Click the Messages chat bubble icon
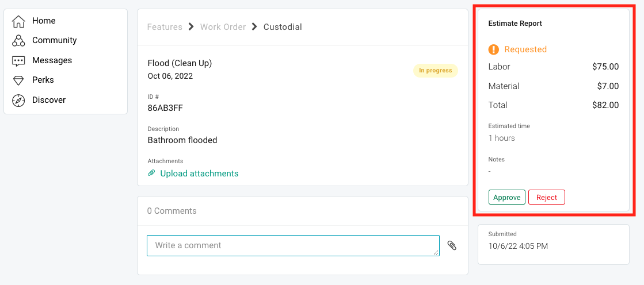Viewport: 644px width, 285px height. (18, 61)
